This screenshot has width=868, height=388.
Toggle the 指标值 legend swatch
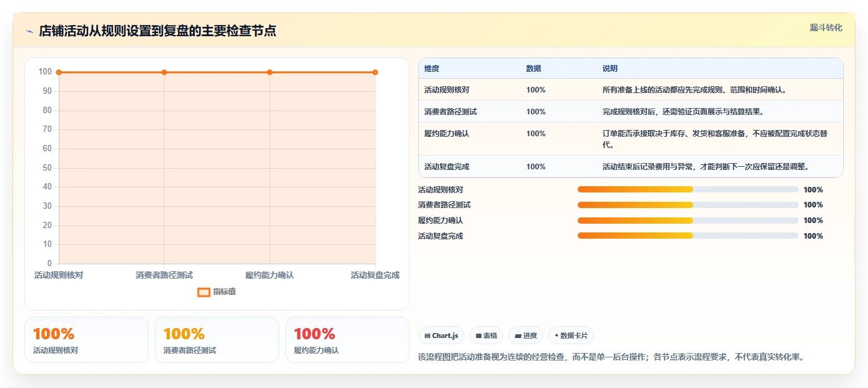coord(204,292)
